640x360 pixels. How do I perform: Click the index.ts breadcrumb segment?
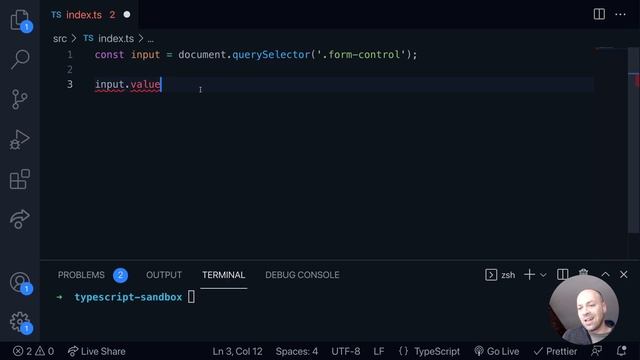tap(116, 38)
